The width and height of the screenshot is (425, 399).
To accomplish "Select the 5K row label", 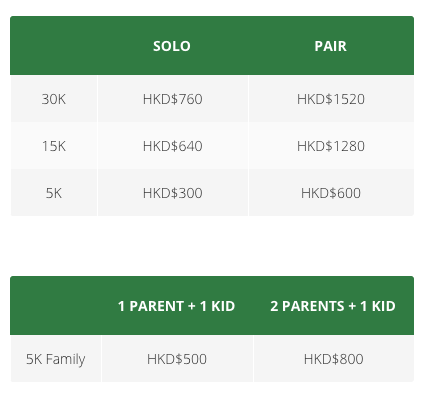I will pyautogui.click(x=54, y=193).
